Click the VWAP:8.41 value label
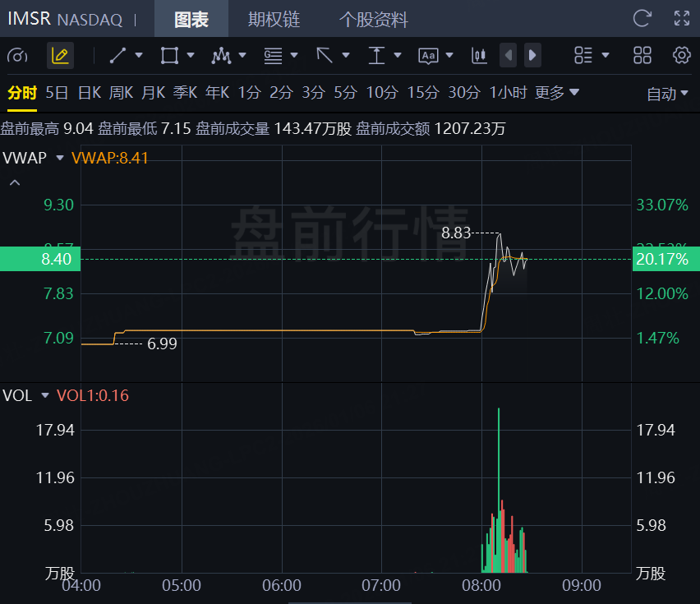700x604 pixels. coord(110,158)
